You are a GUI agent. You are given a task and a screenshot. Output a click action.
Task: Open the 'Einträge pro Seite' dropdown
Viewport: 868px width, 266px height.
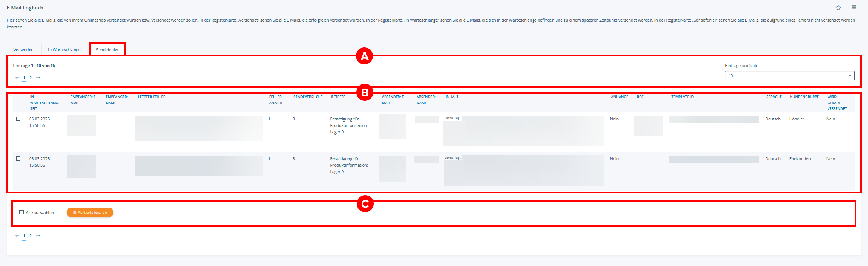(789, 76)
